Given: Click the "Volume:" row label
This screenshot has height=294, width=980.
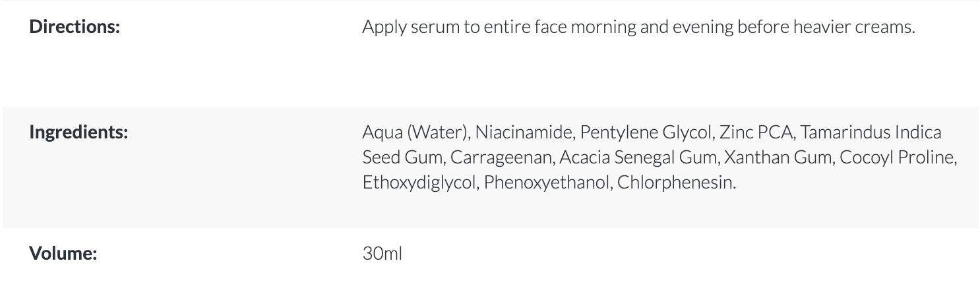Looking at the screenshot, I should pyautogui.click(x=63, y=253).
